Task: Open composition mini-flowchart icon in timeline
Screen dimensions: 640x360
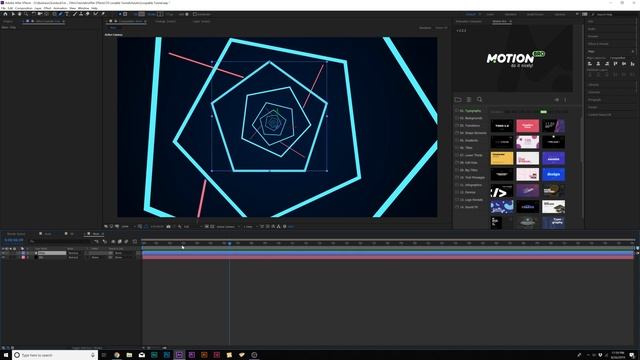Action: click(x=96, y=242)
